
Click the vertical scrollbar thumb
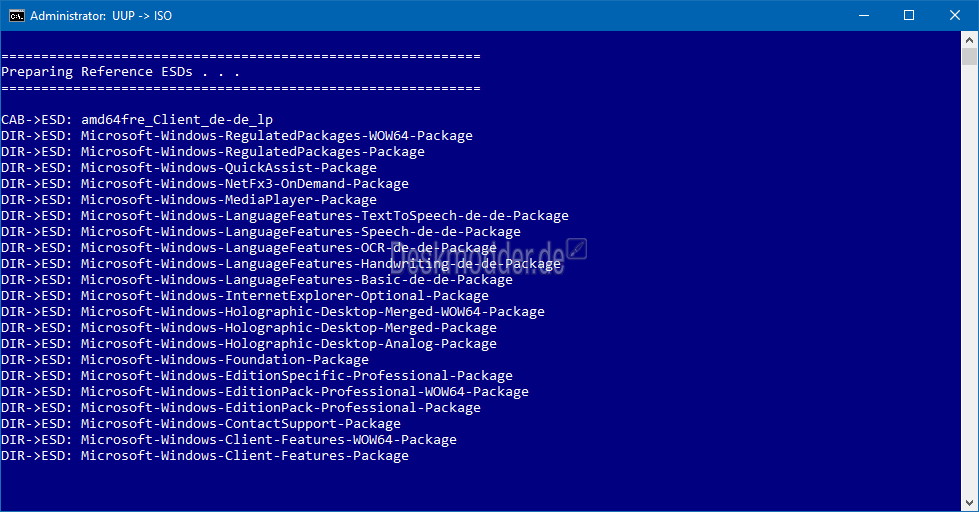click(969, 56)
